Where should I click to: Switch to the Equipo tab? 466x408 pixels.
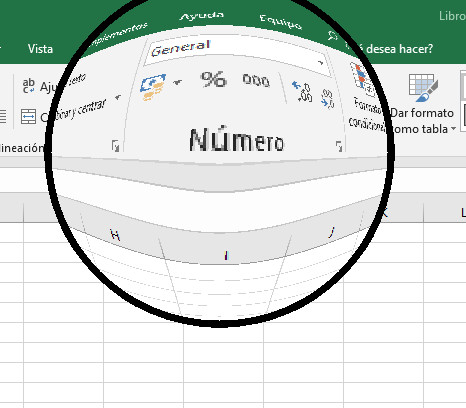(281, 22)
